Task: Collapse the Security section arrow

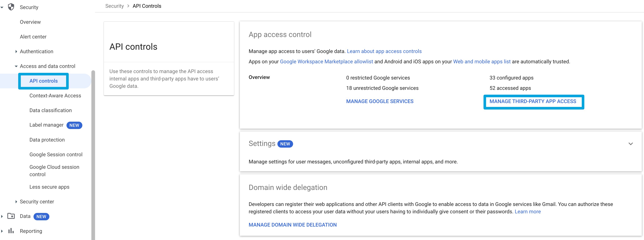Action: click(2, 7)
